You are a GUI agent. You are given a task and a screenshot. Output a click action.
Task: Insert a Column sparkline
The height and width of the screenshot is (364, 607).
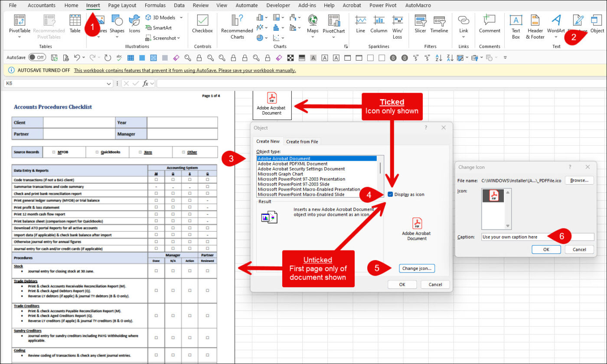coord(379,24)
